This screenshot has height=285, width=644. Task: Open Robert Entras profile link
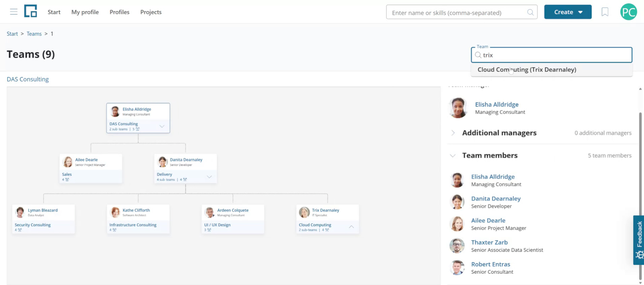[x=491, y=264]
